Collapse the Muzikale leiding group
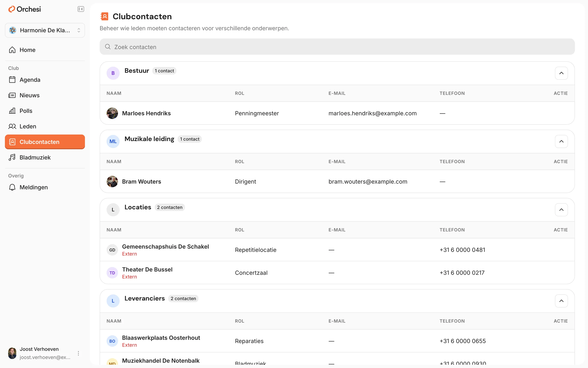 561,141
